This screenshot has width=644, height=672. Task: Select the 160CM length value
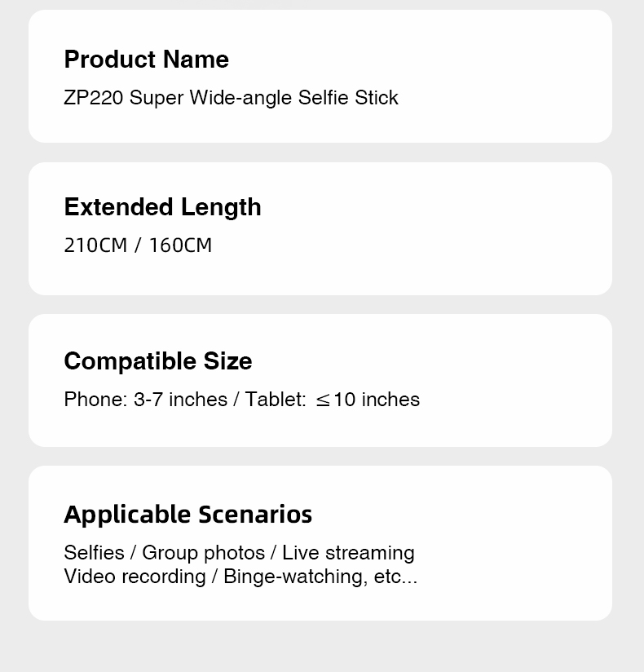point(180,245)
